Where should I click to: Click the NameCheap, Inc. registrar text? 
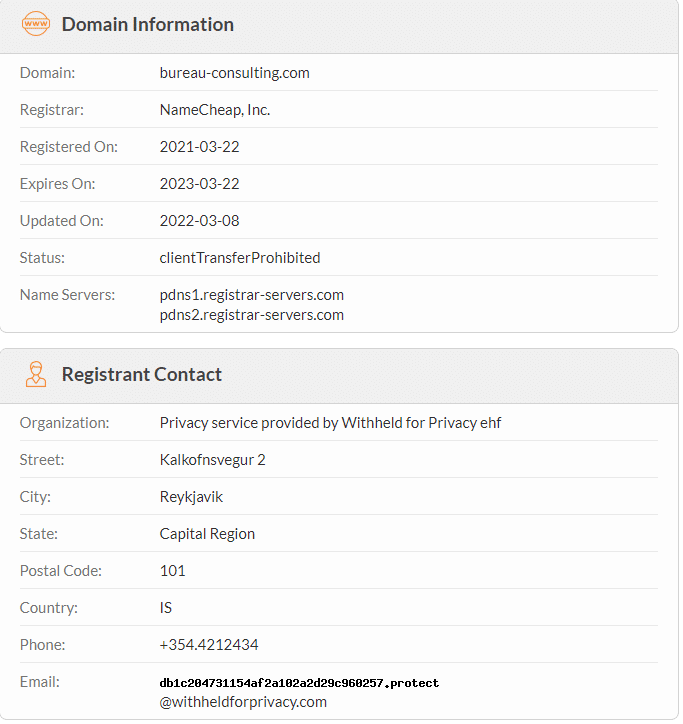coord(215,110)
